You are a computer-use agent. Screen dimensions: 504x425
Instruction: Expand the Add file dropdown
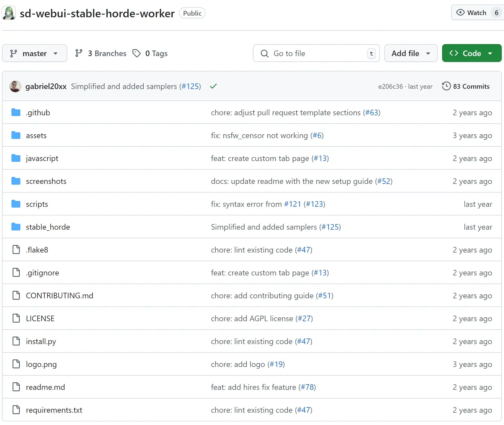click(411, 53)
